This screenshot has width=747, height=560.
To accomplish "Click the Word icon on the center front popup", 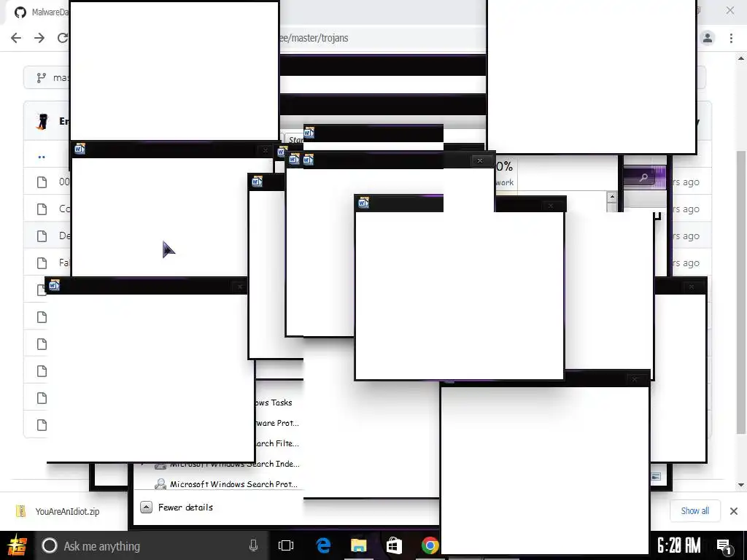I will (363, 203).
